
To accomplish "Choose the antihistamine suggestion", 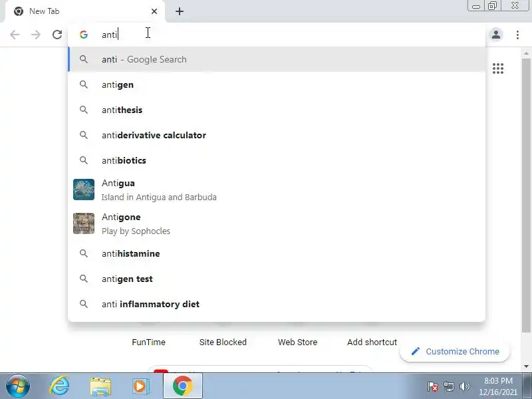I will (x=277, y=253).
